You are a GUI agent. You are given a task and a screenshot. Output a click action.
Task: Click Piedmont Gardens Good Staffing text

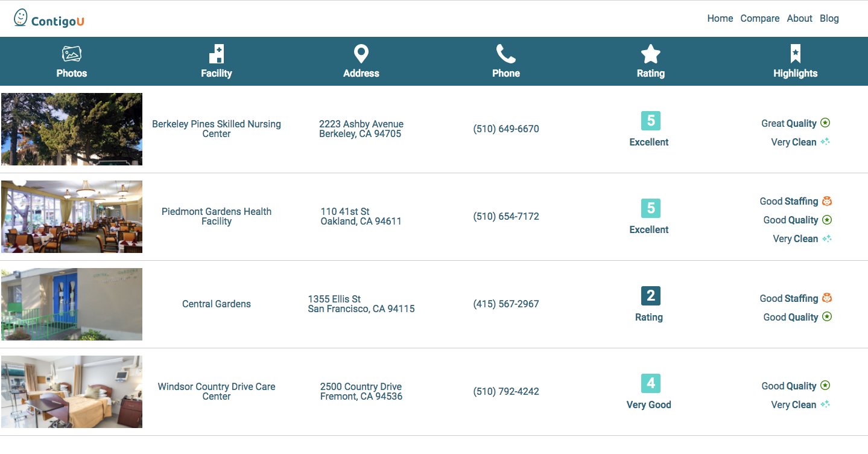tap(789, 201)
